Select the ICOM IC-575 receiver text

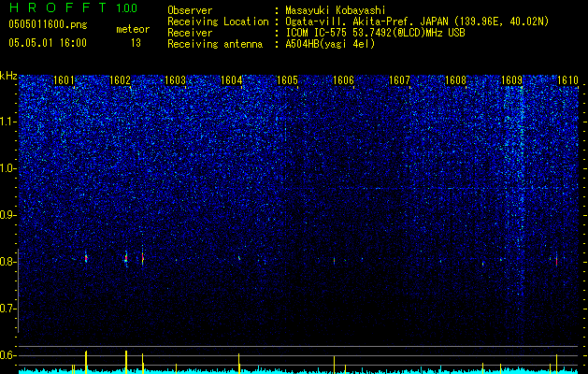[x=375, y=33]
